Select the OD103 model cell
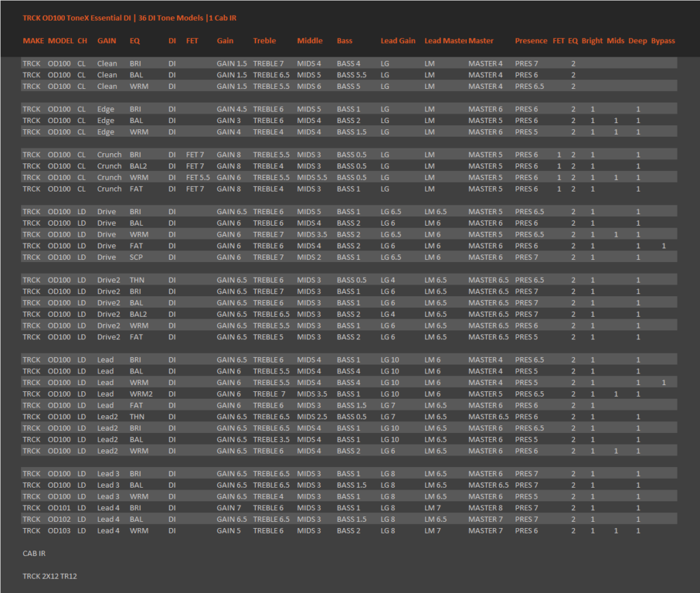 click(59, 531)
